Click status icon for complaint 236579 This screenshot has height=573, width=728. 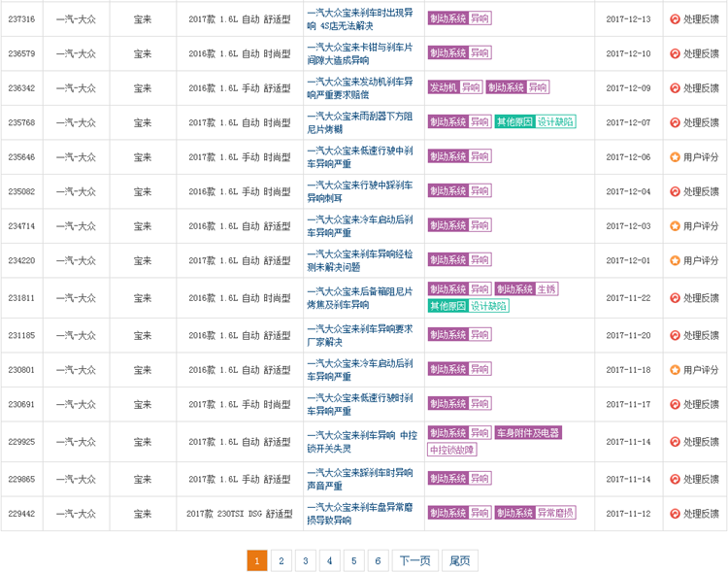click(675, 53)
